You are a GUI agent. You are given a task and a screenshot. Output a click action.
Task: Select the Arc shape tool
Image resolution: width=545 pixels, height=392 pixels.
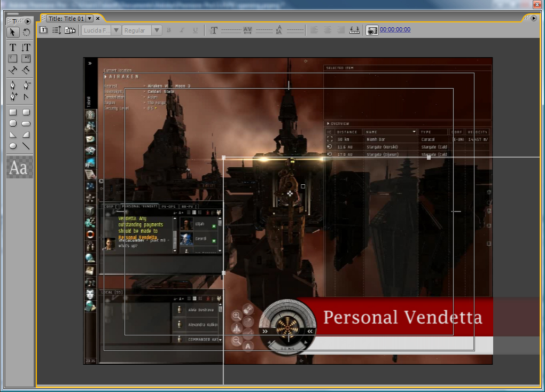pyautogui.click(x=26, y=135)
